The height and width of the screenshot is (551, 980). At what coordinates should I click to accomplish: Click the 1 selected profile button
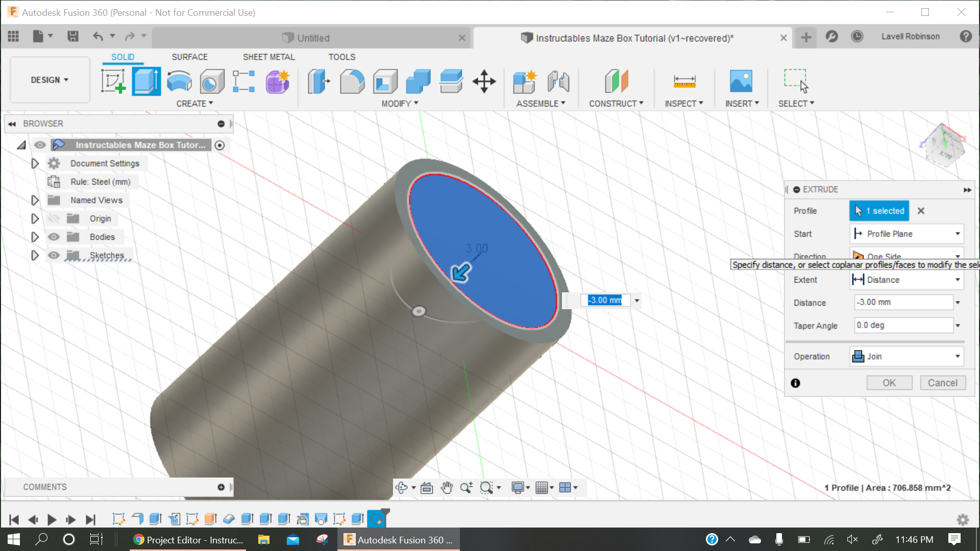tap(879, 211)
